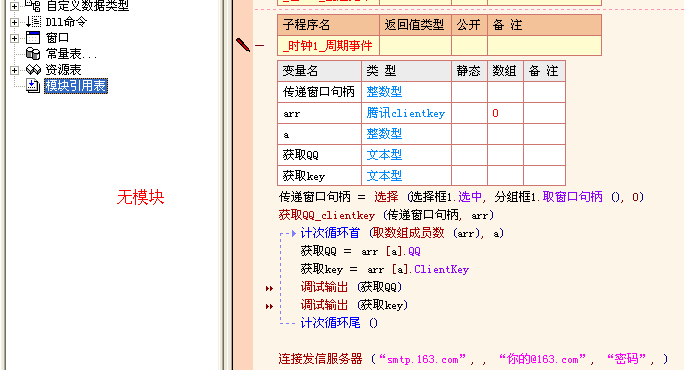Click the 调试输出 (获取key) line
Viewport: 684px width, 370px height.
(354, 305)
